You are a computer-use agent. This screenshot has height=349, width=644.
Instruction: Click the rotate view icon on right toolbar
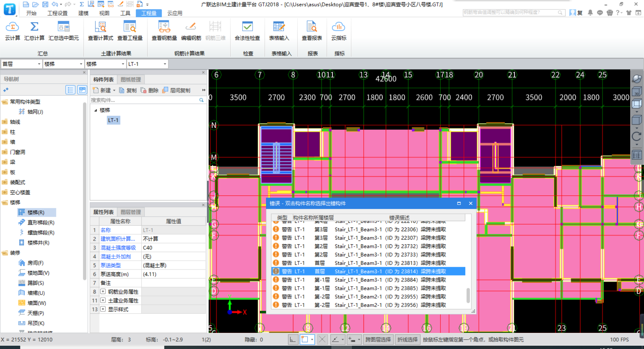pyautogui.click(x=636, y=136)
